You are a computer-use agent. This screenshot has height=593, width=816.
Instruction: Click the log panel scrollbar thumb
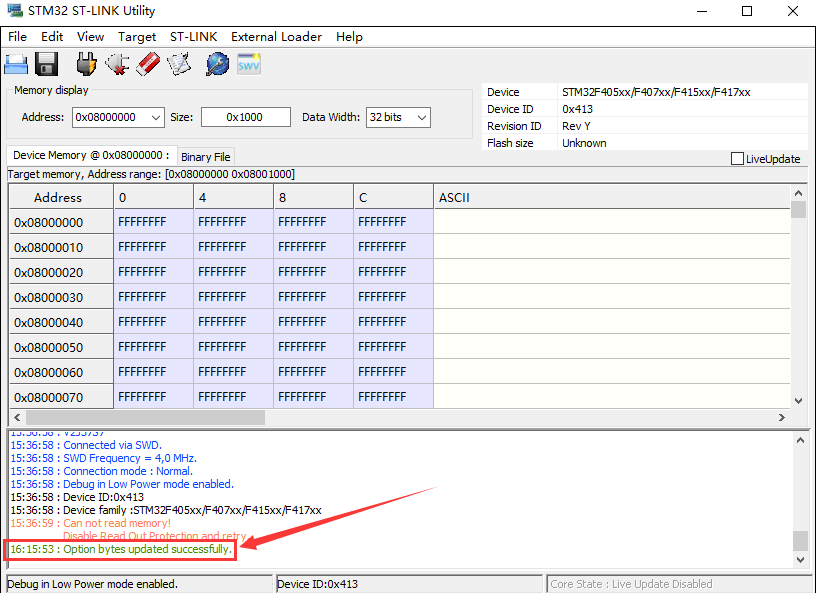[x=800, y=540]
